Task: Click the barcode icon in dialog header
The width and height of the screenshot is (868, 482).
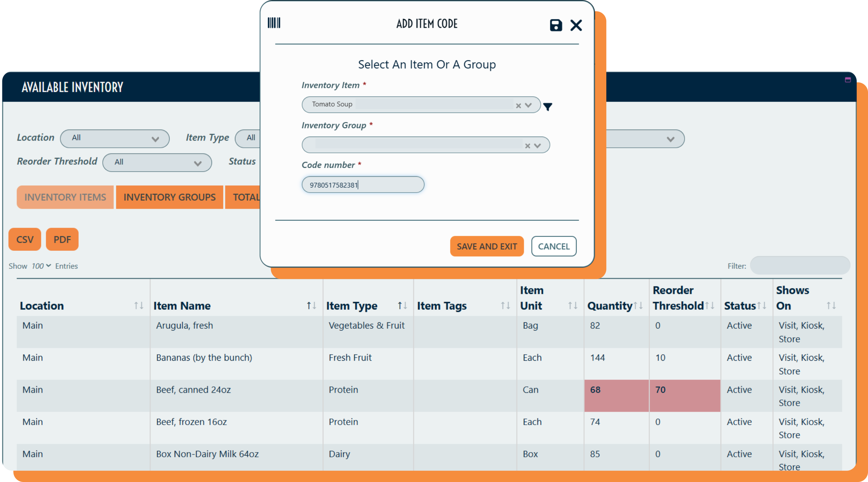Action: (274, 23)
